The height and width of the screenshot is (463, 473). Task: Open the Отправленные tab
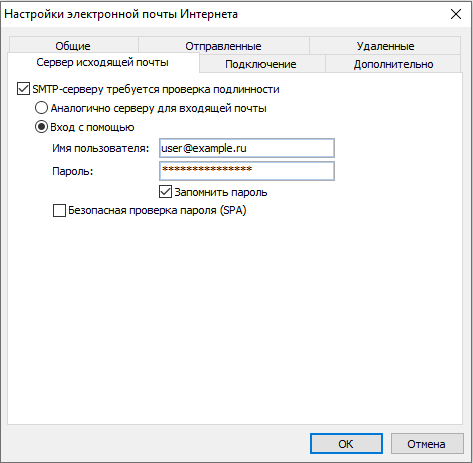[223, 46]
